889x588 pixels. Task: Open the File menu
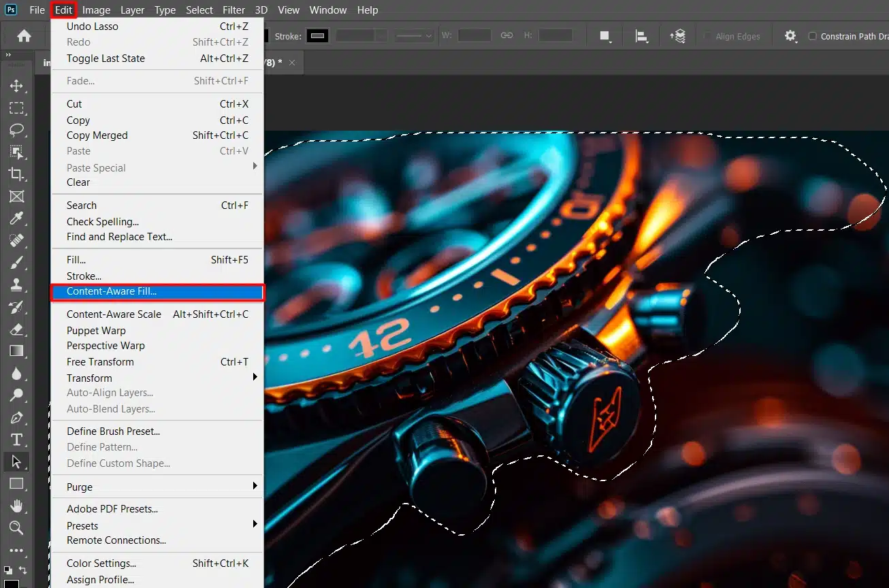click(37, 10)
